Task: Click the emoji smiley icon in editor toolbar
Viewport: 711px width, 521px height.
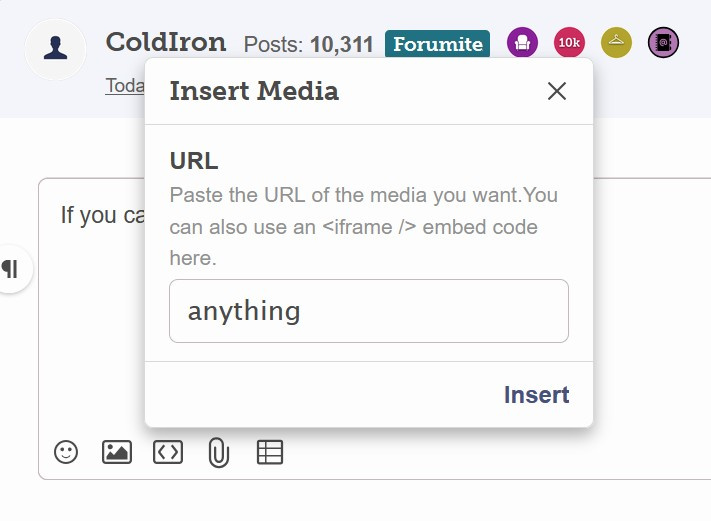Action: [66, 452]
